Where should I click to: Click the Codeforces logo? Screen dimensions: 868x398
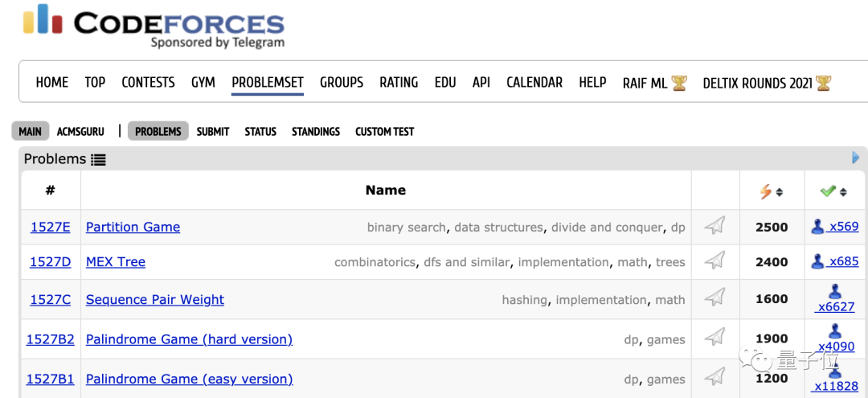(153, 24)
